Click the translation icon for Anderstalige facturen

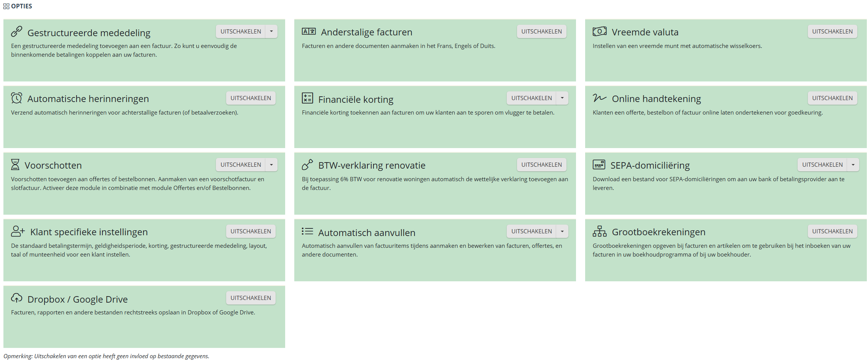click(309, 31)
